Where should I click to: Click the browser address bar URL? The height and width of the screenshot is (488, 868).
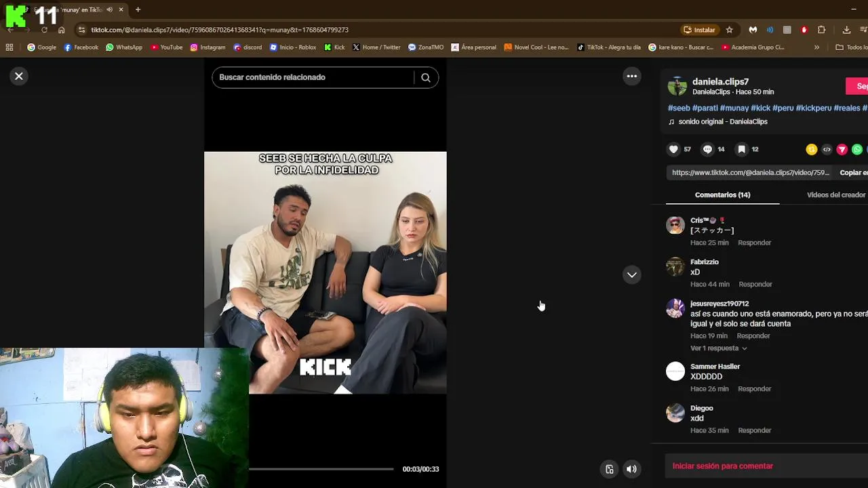pyautogui.click(x=220, y=30)
